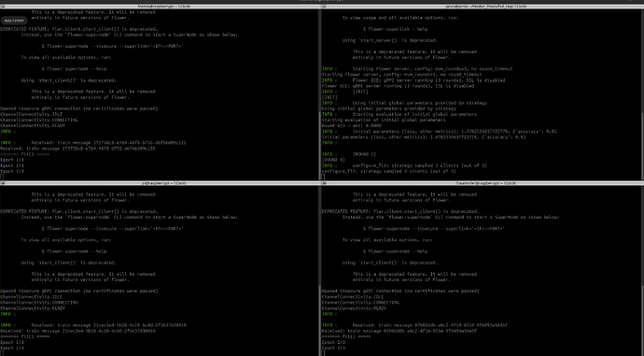Open the grouping icon of the bottom-left pi@raspberrypi pane
This screenshot has height=356, width=644.
[x=3, y=183]
